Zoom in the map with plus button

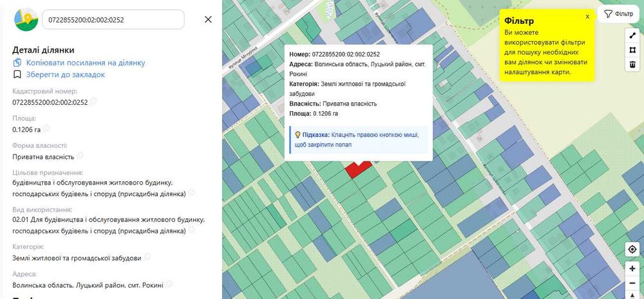pyautogui.click(x=632, y=268)
